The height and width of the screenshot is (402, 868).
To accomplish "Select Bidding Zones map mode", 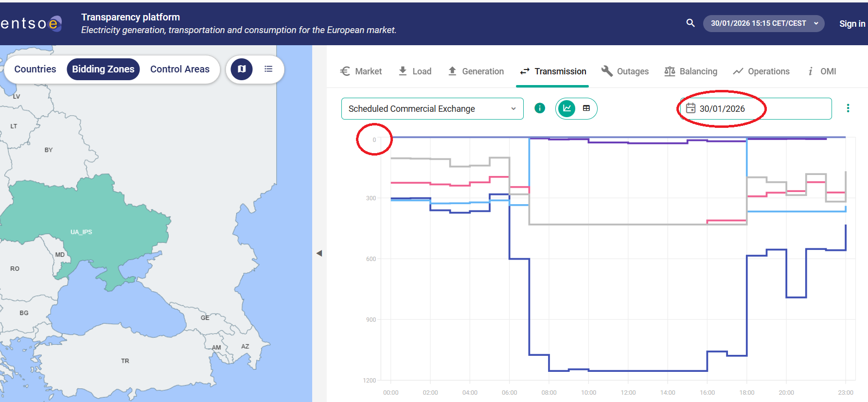I will (103, 69).
